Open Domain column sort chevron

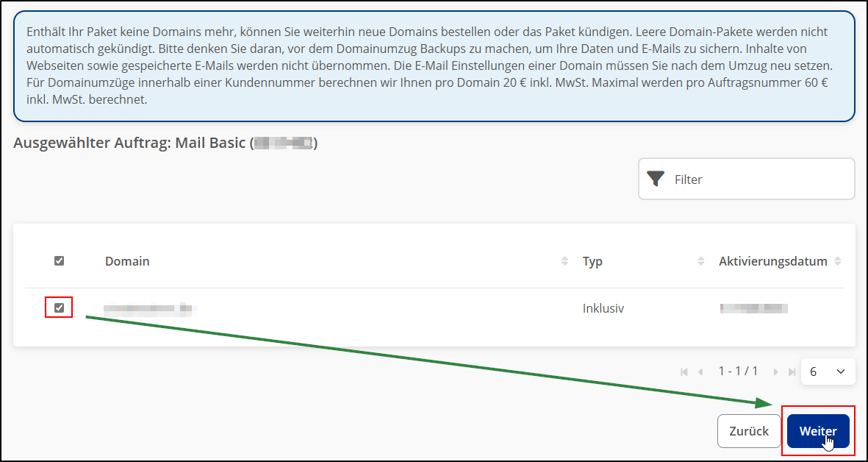coord(564,261)
